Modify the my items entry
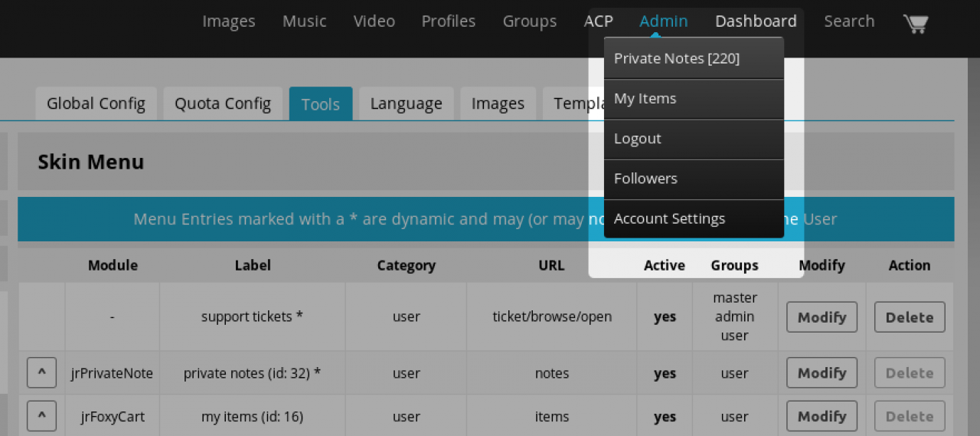980x436 pixels. (822, 416)
